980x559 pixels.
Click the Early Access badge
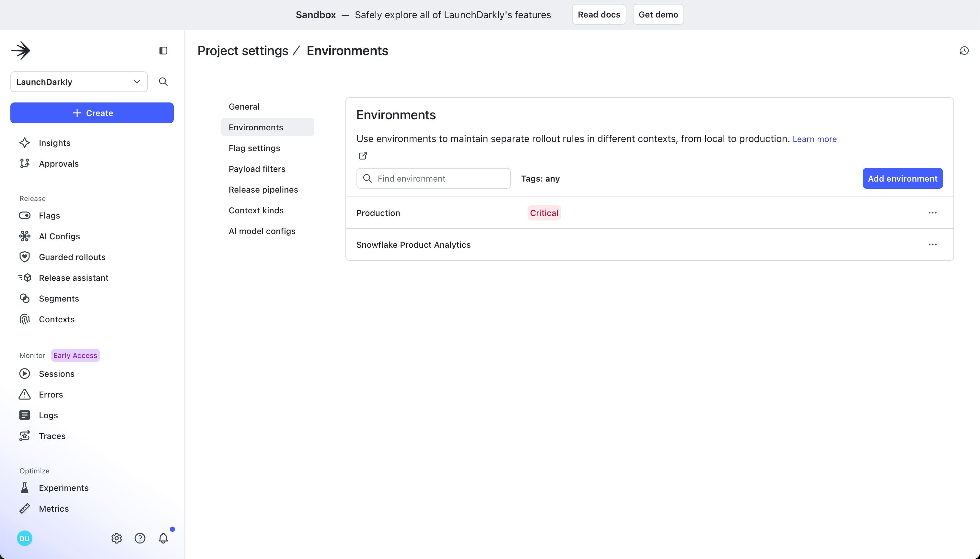(x=75, y=355)
